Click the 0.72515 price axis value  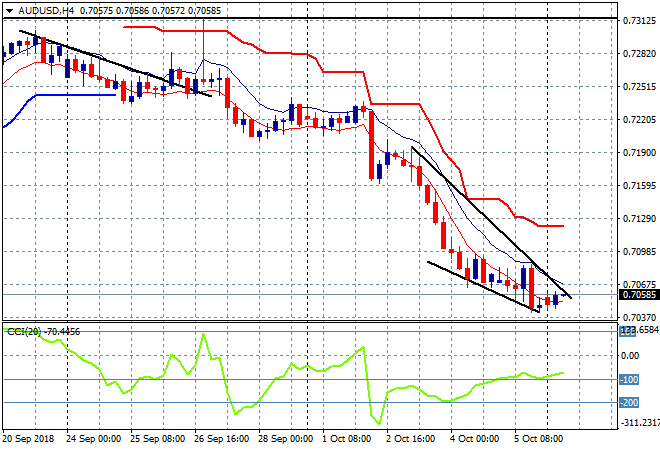[x=639, y=86]
